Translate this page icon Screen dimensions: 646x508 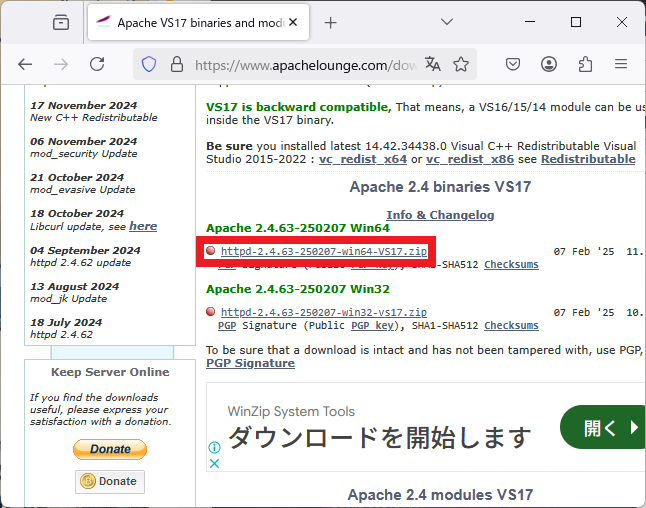click(433, 64)
